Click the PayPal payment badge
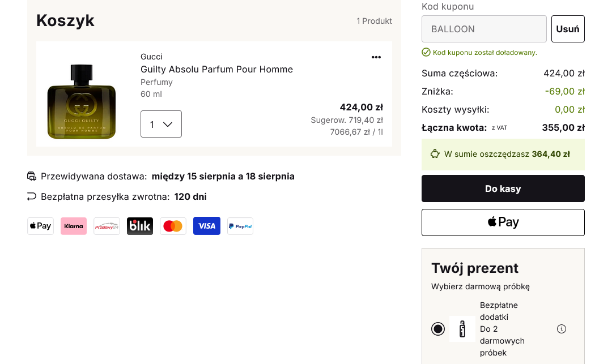The height and width of the screenshot is (364, 595). 240,226
